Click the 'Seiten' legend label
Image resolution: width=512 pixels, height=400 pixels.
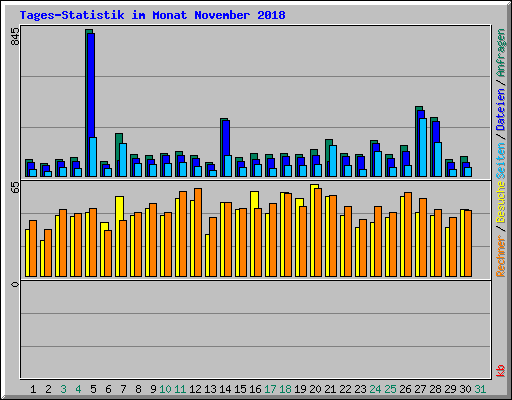coord(501,161)
